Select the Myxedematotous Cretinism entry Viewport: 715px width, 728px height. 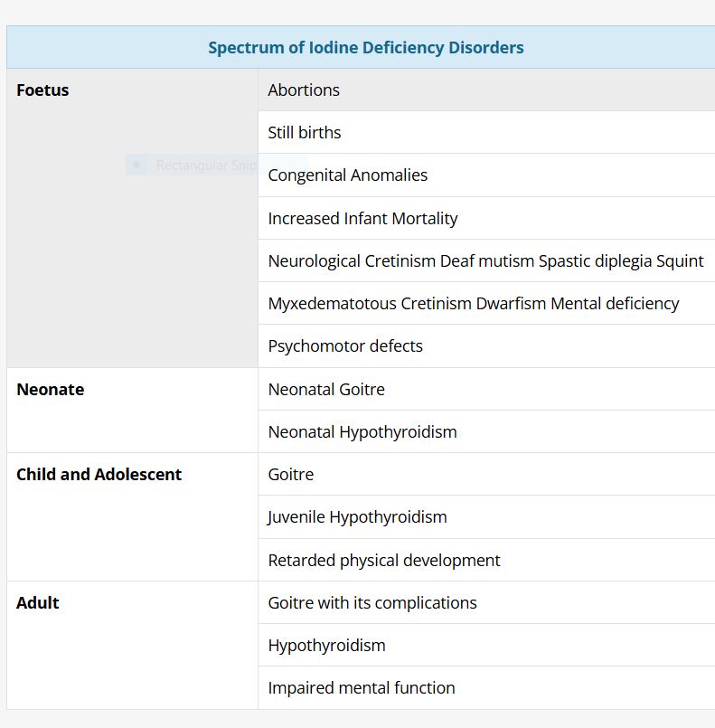tap(473, 304)
